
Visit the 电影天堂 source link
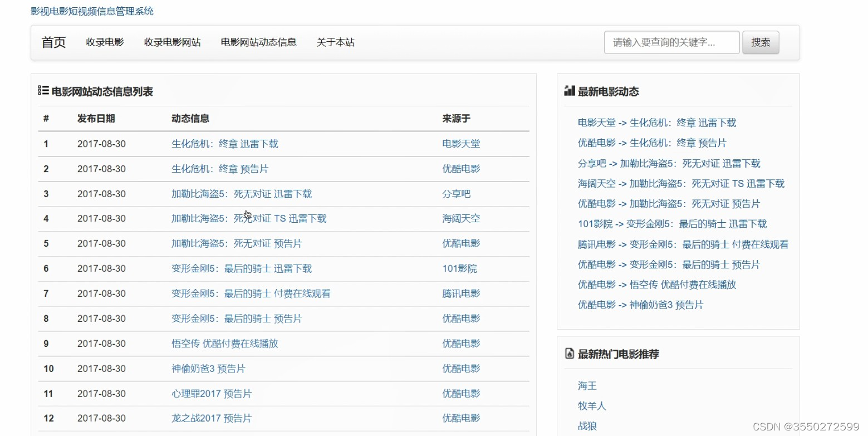(x=460, y=144)
